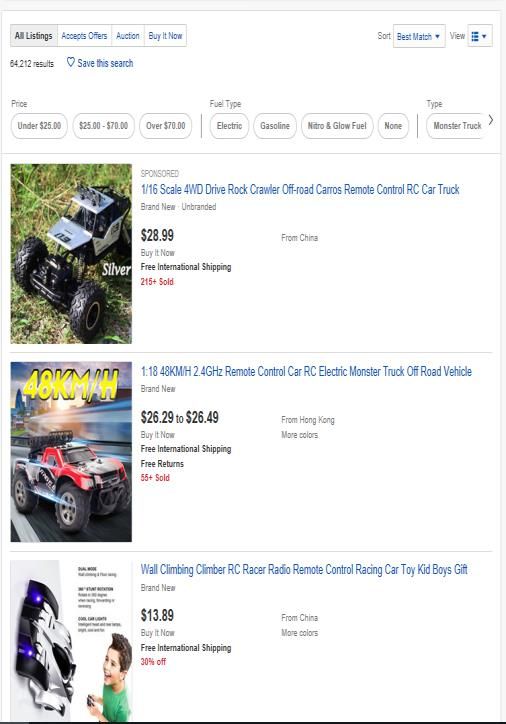
Task: Select the Gasoline fuel type filter
Action: (275, 126)
